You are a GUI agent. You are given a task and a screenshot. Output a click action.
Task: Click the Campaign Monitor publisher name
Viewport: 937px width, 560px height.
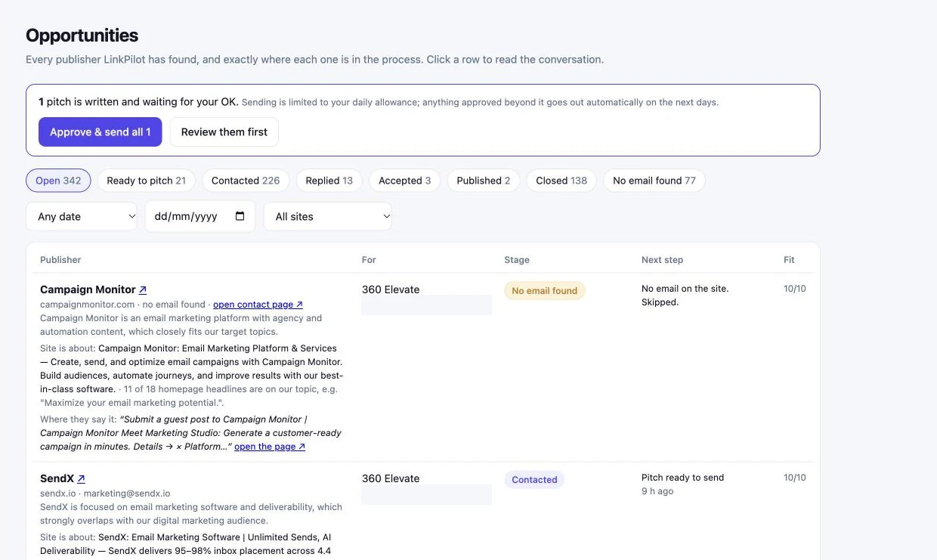(88, 289)
